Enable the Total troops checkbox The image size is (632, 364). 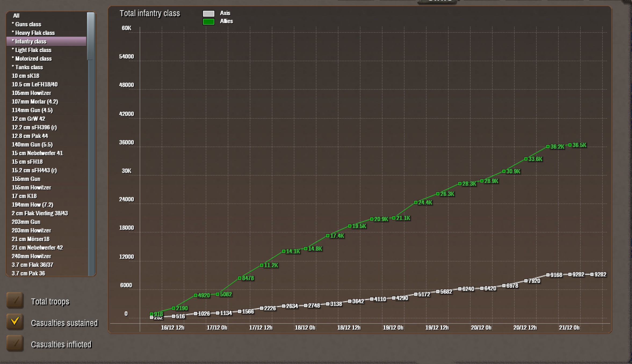point(15,300)
